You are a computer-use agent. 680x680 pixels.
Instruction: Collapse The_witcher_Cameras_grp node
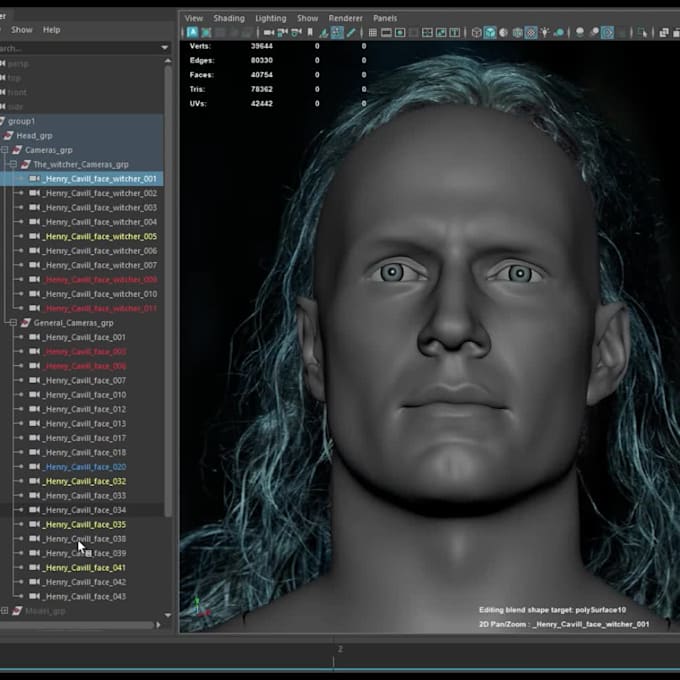click(x=13, y=164)
